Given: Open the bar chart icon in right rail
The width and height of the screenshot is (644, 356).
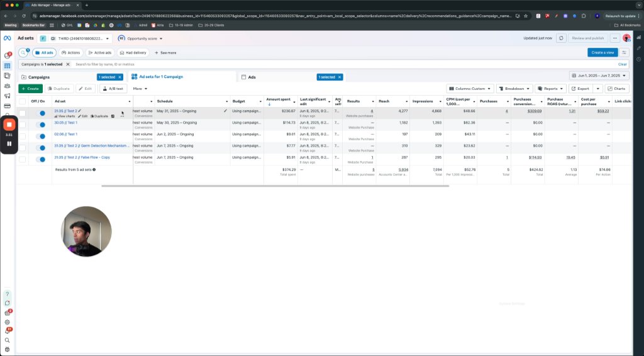Looking at the screenshot, I should point(639,37).
